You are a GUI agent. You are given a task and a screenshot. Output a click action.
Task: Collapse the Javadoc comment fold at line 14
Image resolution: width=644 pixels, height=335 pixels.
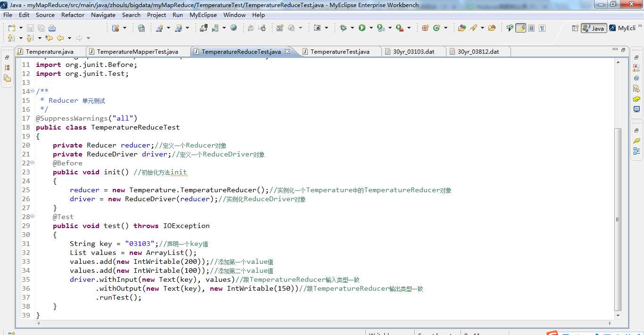[x=33, y=91]
